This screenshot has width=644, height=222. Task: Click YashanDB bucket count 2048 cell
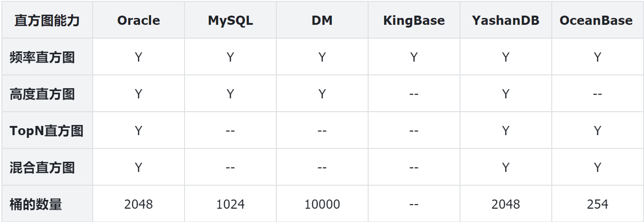[505, 204]
